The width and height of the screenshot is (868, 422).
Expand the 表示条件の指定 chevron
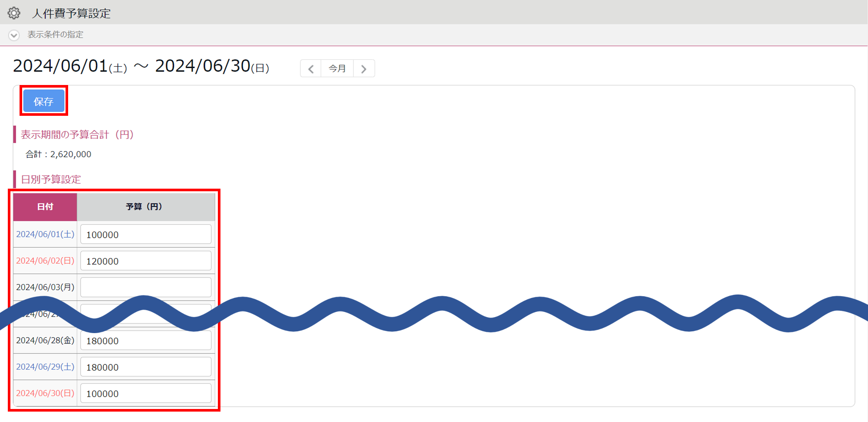coord(14,35)
